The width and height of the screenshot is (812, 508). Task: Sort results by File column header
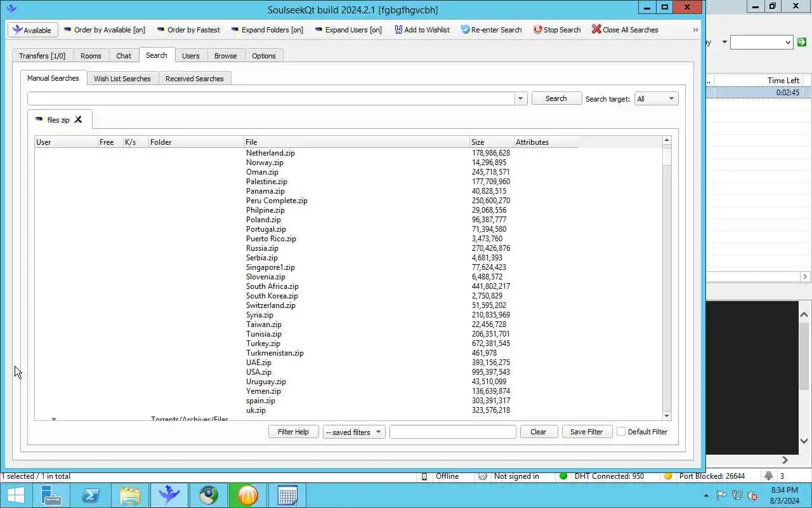point(357,142)
